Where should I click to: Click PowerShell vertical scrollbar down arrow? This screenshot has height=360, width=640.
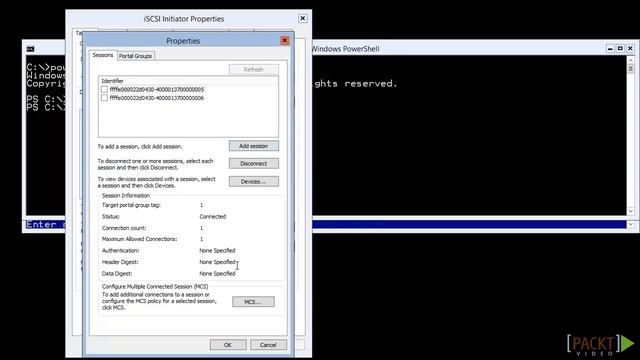pyautogui.click(x=631, y=211)
